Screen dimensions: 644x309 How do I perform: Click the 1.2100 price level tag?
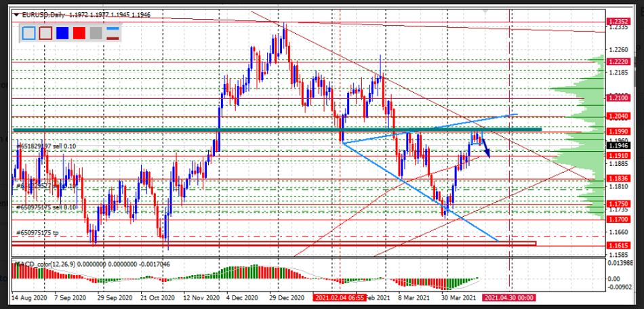pos(617,98)
